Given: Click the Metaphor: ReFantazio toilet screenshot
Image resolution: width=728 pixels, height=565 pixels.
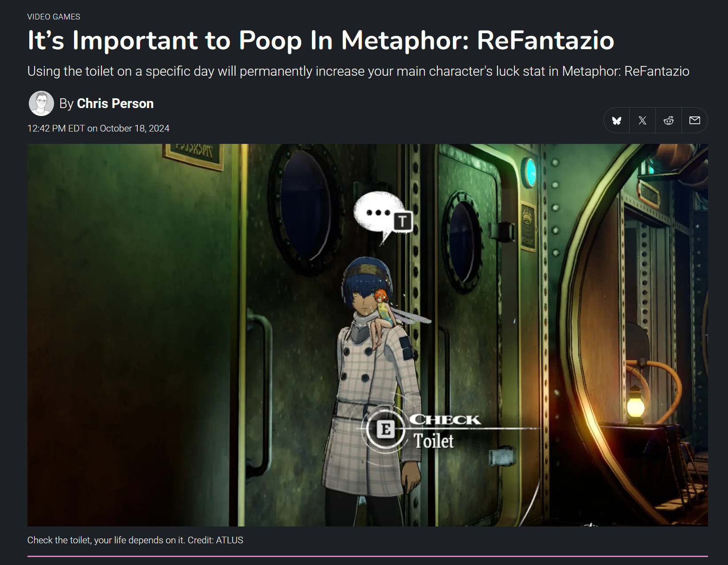Looking at the screenshot, I should tap(368, 335).
